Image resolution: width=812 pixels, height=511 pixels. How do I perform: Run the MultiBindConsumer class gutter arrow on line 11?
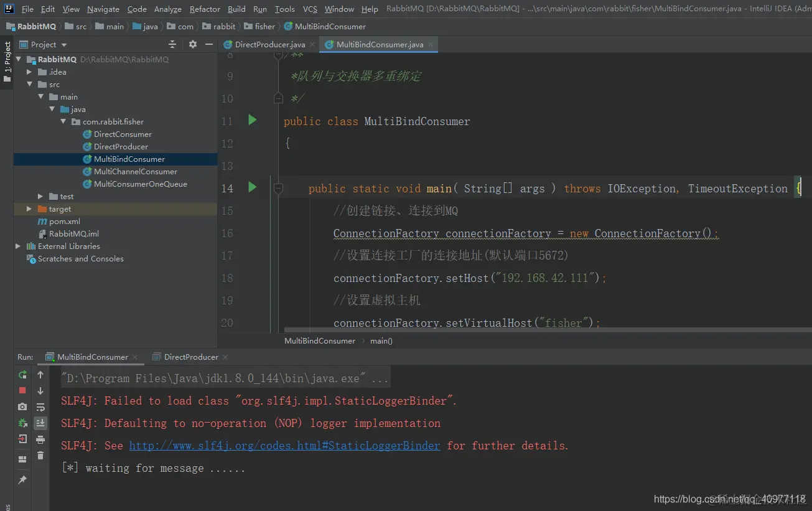pyautogui.click(x=252, y=120)
